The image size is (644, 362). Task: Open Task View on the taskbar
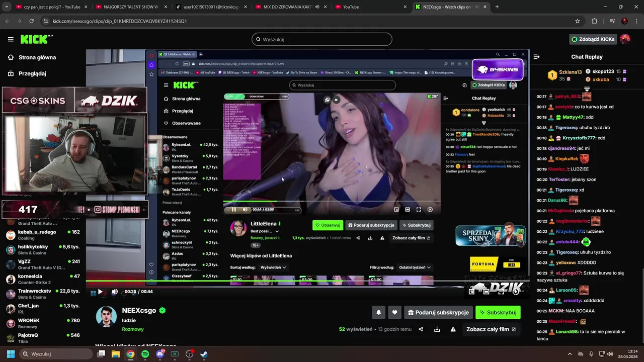pos(101,354)
